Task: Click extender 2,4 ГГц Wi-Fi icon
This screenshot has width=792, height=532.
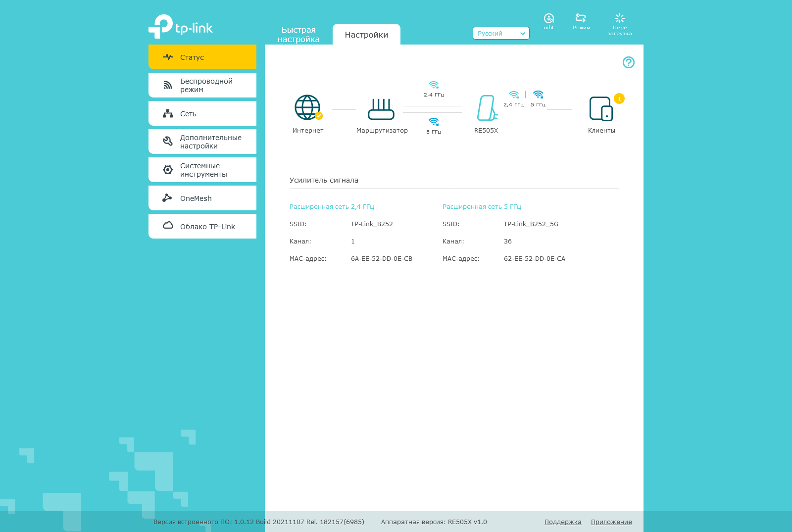Action: 514,95
